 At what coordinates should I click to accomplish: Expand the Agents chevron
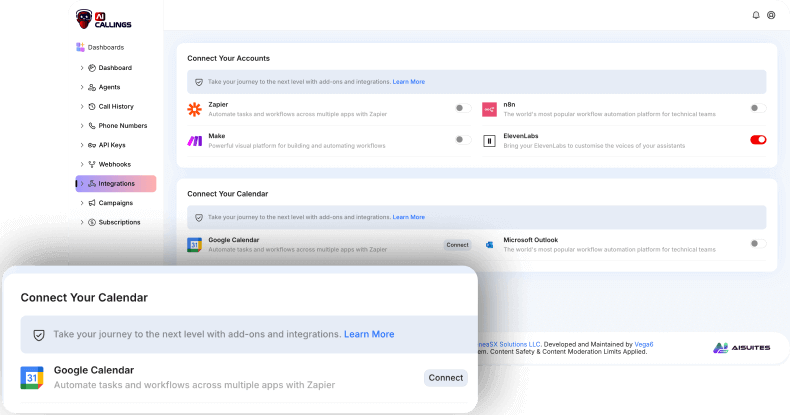82,87
